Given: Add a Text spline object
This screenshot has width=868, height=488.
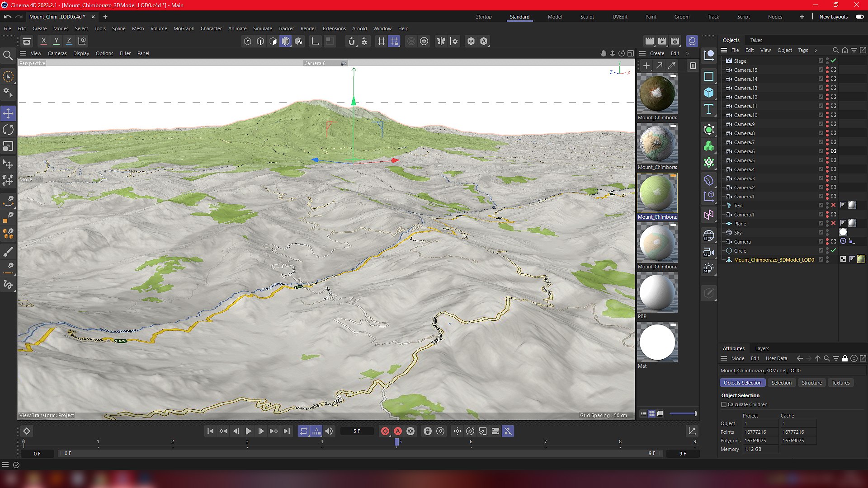Looking at the screenshot, I should [x=709, y=109].
